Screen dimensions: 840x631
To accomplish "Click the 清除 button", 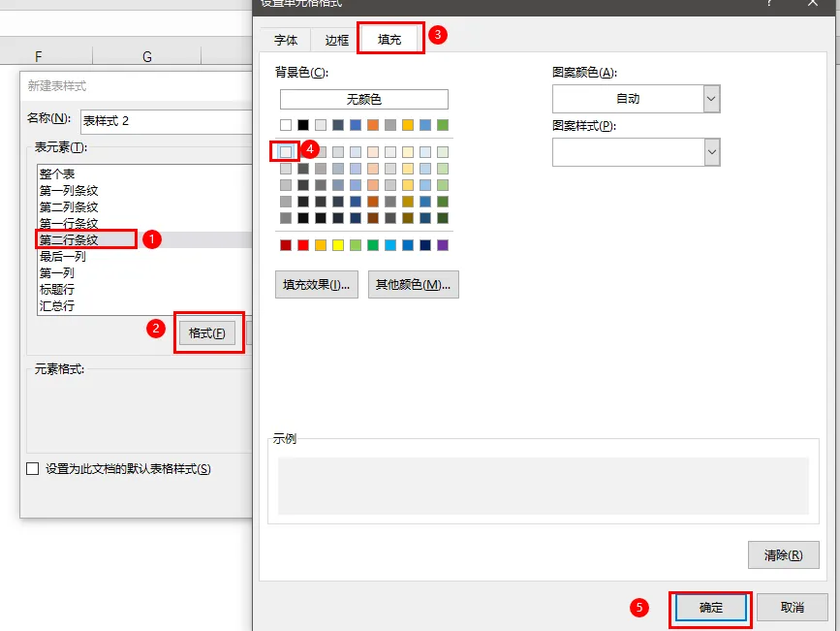I will (x=783, y=554).
